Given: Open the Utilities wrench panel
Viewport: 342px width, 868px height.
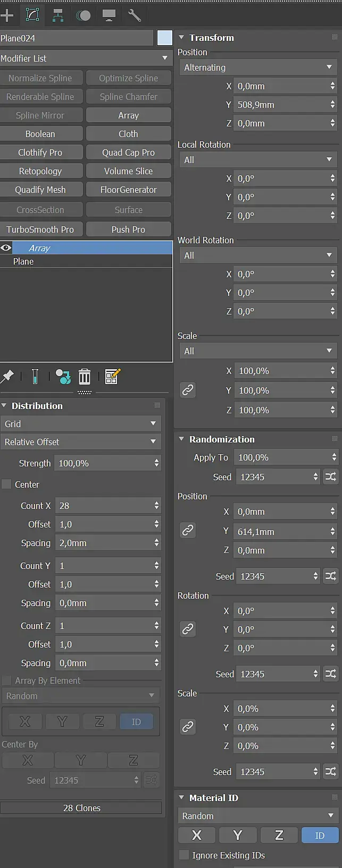Looking at the screenshot, I should pos(135,15).
